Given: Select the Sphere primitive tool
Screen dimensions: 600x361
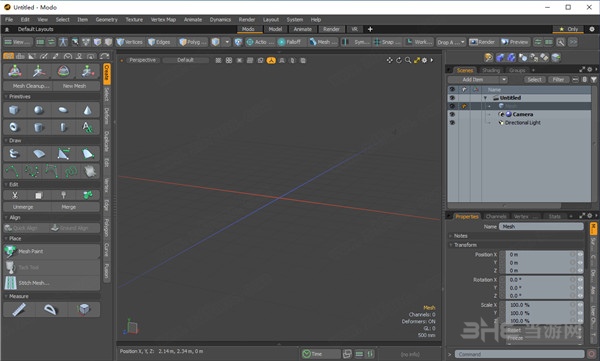Looking at the screenshot, I should point(38,111).
